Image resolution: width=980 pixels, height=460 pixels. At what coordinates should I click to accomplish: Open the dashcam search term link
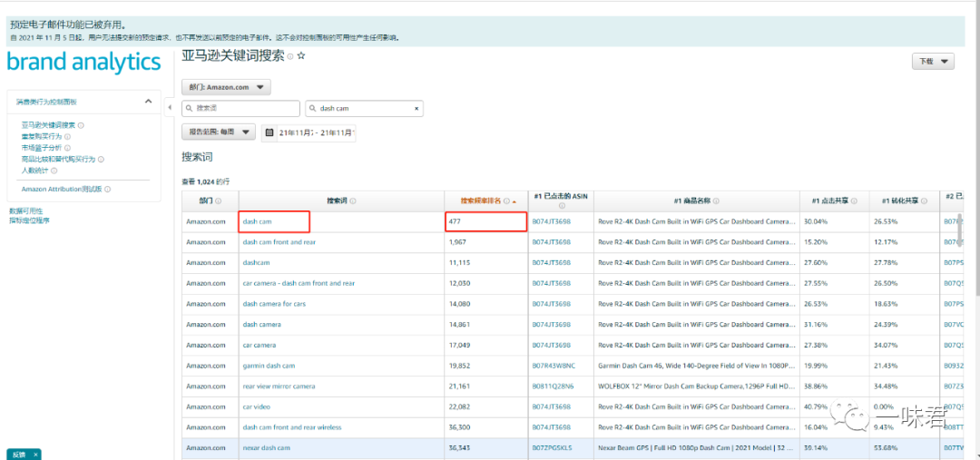256,262
